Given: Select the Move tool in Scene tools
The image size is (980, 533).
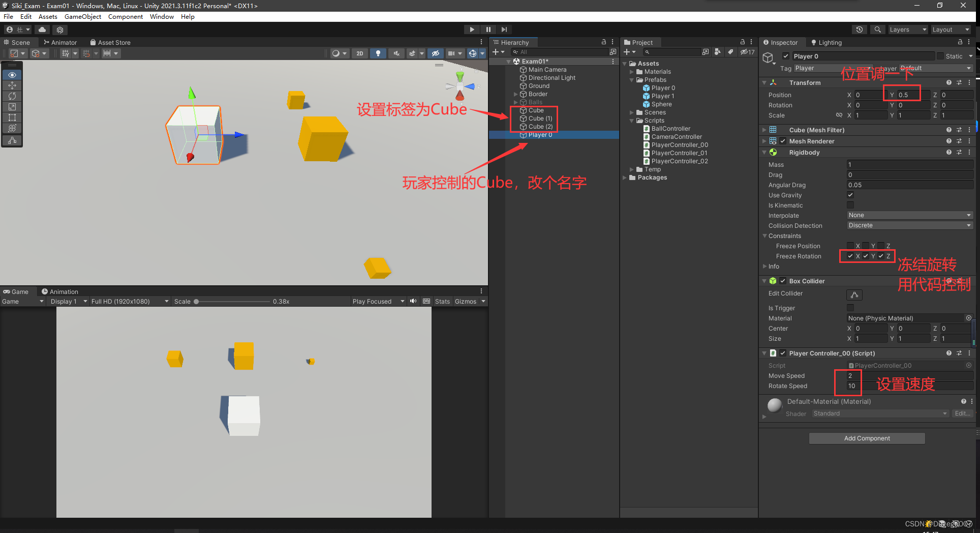Looking at the screenshot, I should 12,85.
